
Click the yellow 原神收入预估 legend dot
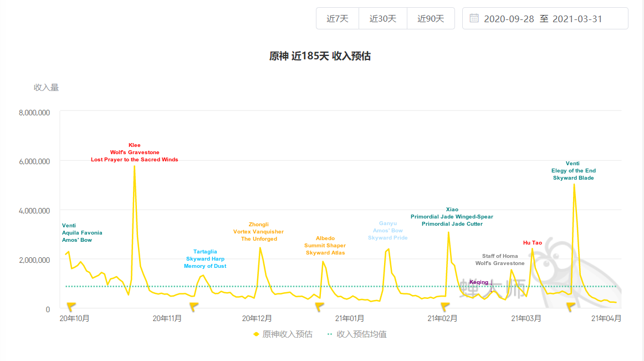(256, 334)
